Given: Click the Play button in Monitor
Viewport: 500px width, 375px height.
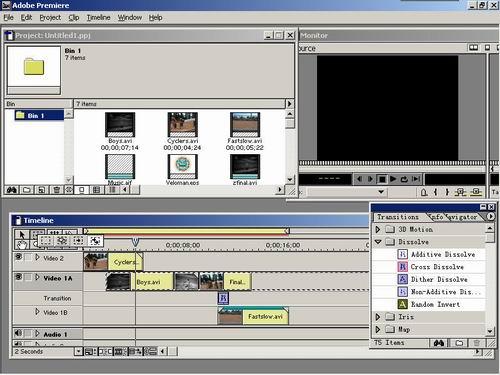Looking at the screenshot, I should [393, 179].
